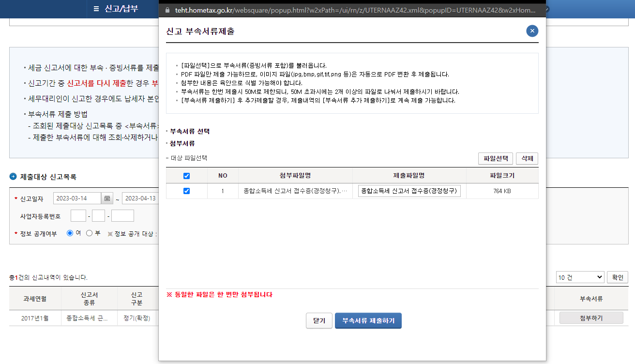This screenshot has width=635, height=364.
Task: Click 첨부하기 in the 부속서류 column
Action: point(591,317)
